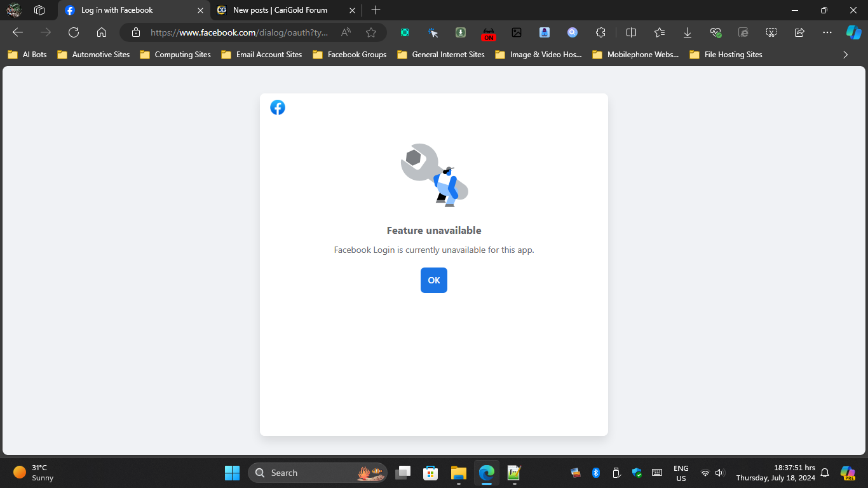View site information via the lock icon
The height and width of the screenshot is (488, 868).
click(135, 32)
